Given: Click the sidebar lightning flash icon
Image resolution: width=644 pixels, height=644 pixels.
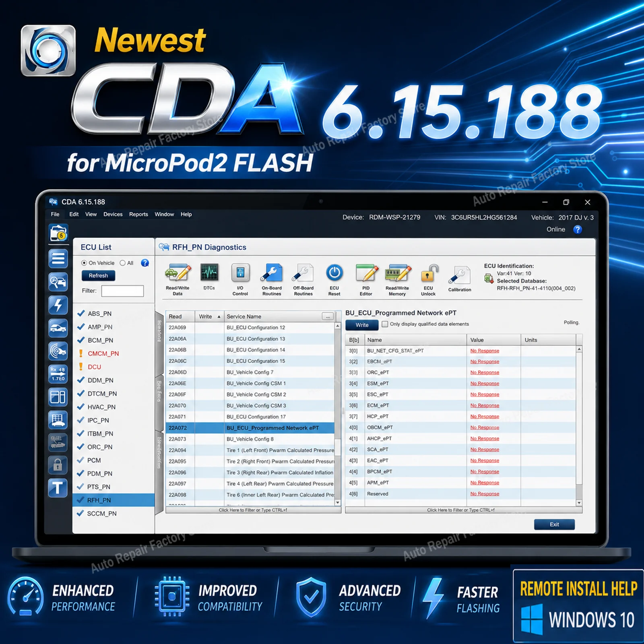Looking at the screenshot, I should [58, 305].
